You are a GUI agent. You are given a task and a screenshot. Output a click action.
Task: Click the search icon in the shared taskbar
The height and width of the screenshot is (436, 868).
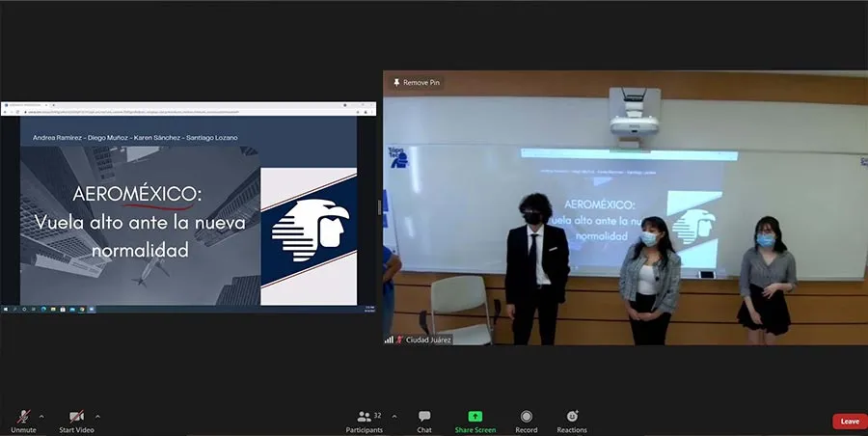[x=14, y=309]
